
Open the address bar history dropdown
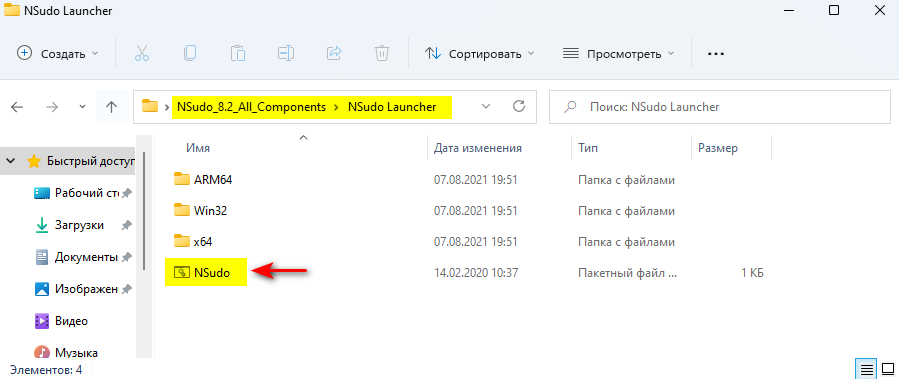(486, 107)
